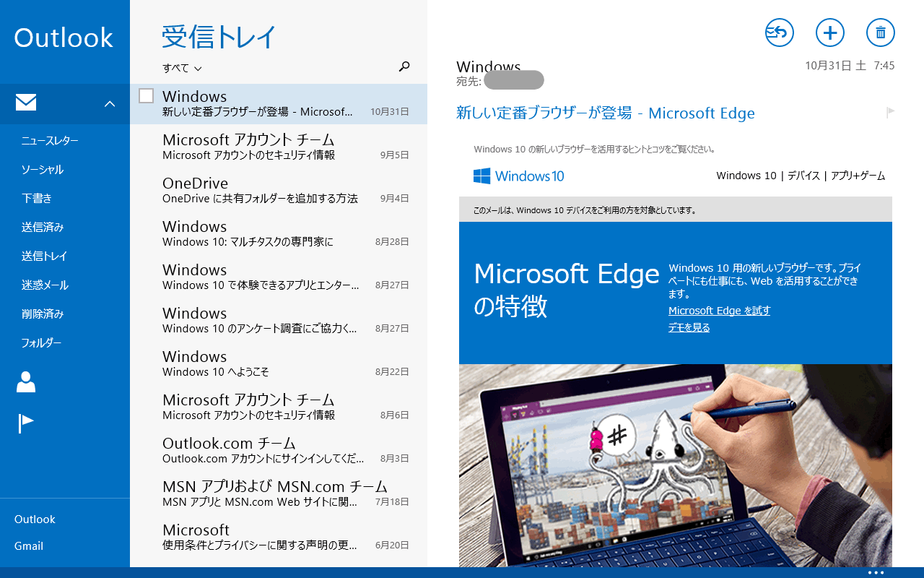Delete the message with trash icon
Image resolution: width=924 pixels, height=578 pixels.
(x=880, y=33)
